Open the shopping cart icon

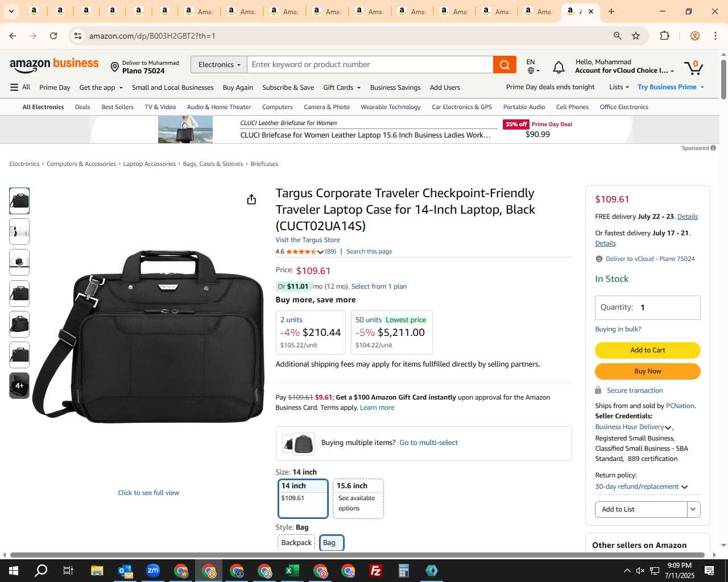tap(693, 67)
